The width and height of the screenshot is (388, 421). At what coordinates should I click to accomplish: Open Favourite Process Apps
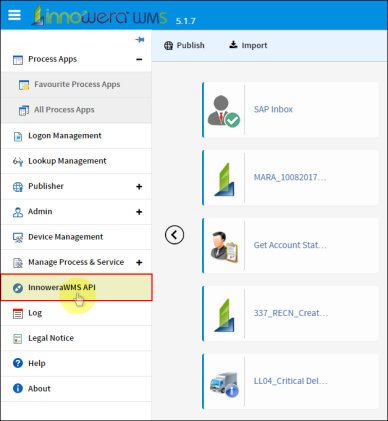[77, 85]
